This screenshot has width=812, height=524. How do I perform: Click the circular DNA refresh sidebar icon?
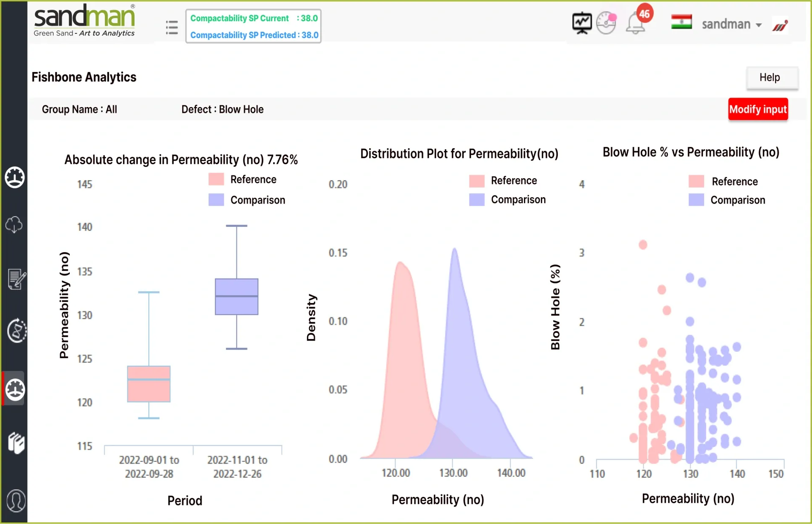16,331
